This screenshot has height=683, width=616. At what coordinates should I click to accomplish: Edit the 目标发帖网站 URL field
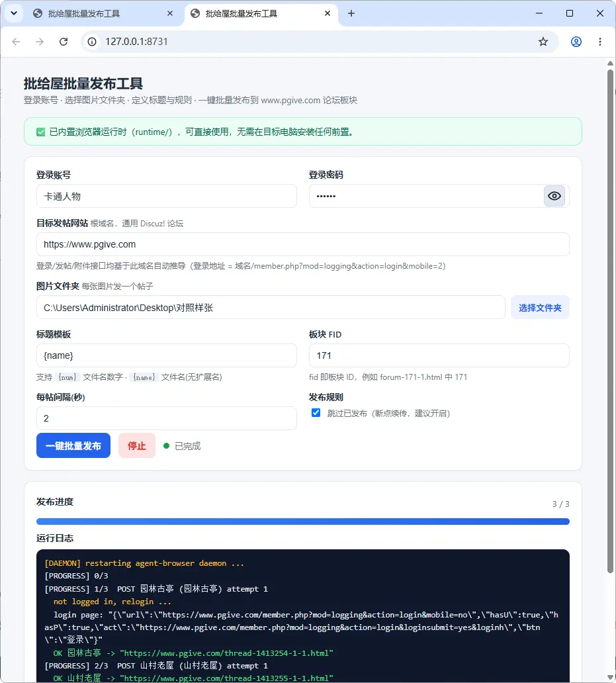302,244
